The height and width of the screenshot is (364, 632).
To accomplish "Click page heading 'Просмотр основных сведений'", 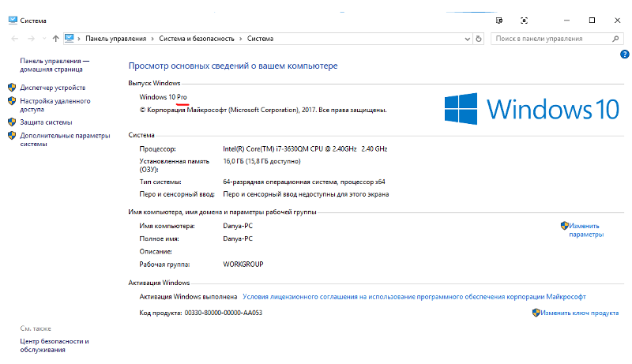I will pos(233,66).
